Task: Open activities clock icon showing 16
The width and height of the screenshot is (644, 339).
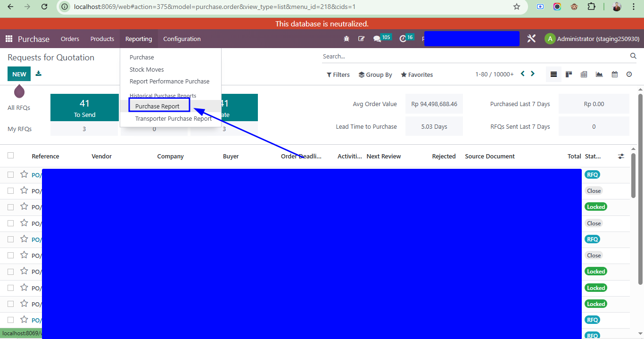Action: pos(406,38)
